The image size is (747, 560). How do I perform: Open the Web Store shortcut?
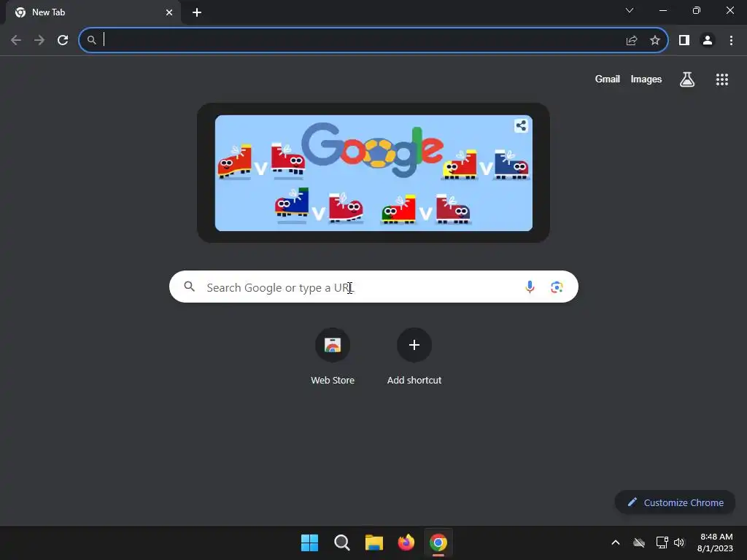tap(333, 356)
